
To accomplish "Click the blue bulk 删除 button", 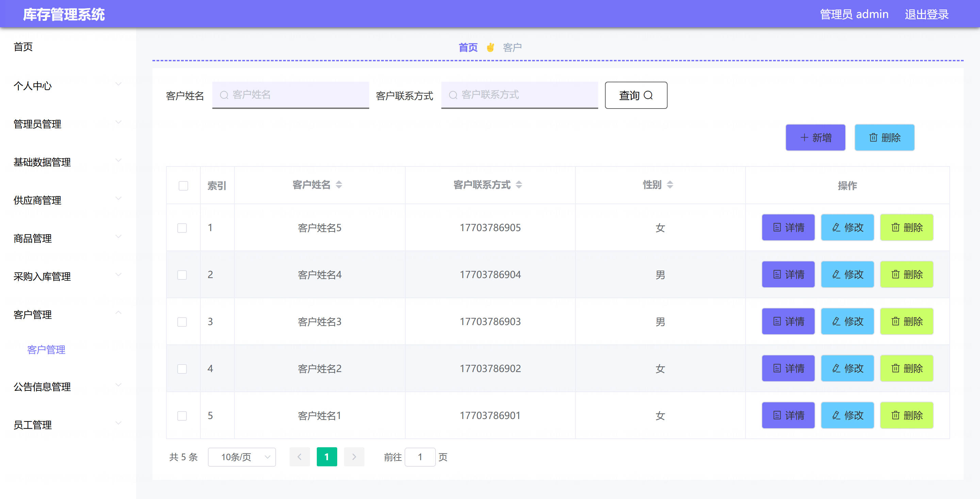I will coord(884,138).
